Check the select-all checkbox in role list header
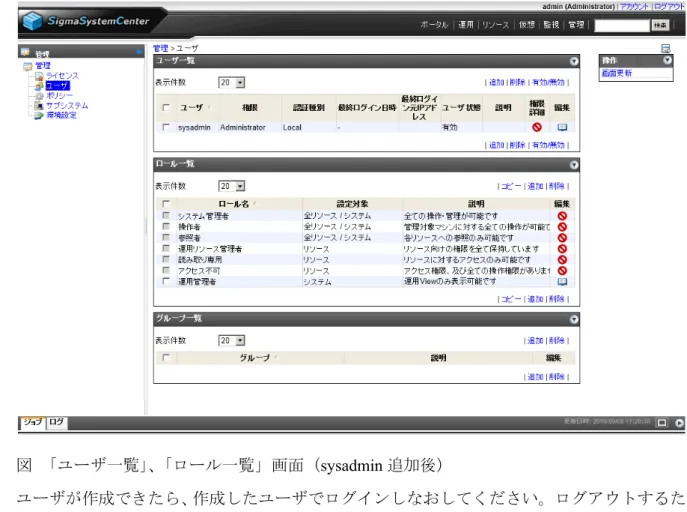This screenshot has height=512, width=687. point(166,204)
